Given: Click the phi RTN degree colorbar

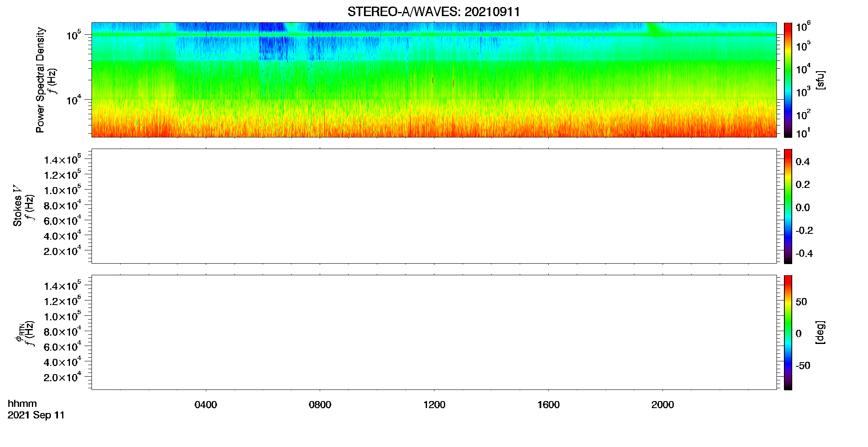Looking at the screenshot, I should pyautogui.click(x=788, y=332).
